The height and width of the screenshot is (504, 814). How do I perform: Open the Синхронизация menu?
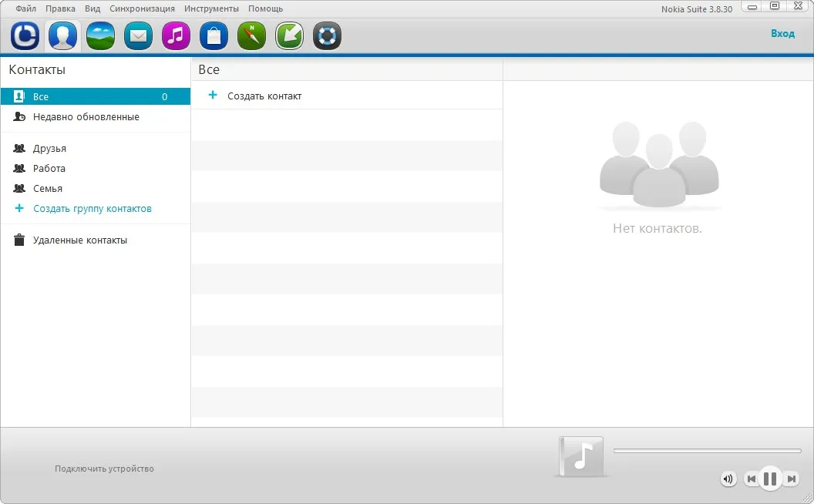point(142,8)
